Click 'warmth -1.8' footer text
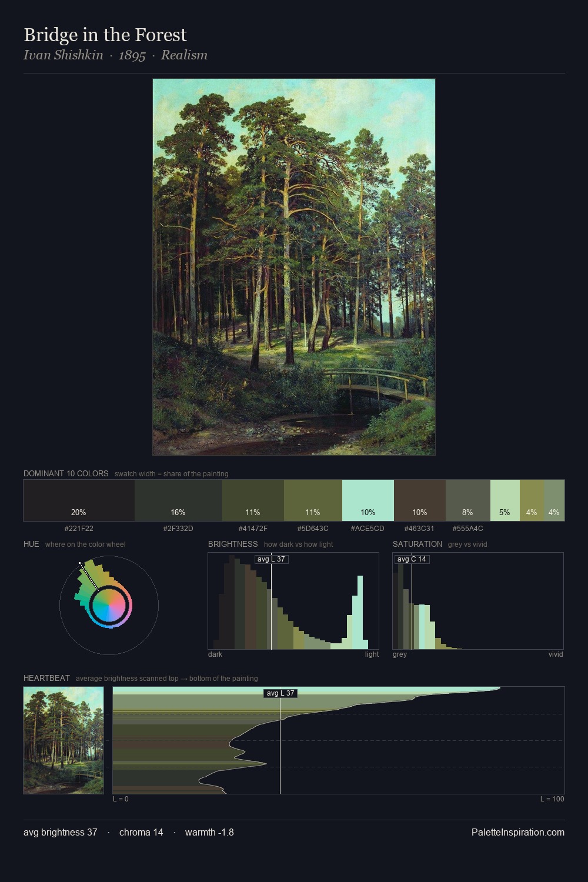 [209, 832]
